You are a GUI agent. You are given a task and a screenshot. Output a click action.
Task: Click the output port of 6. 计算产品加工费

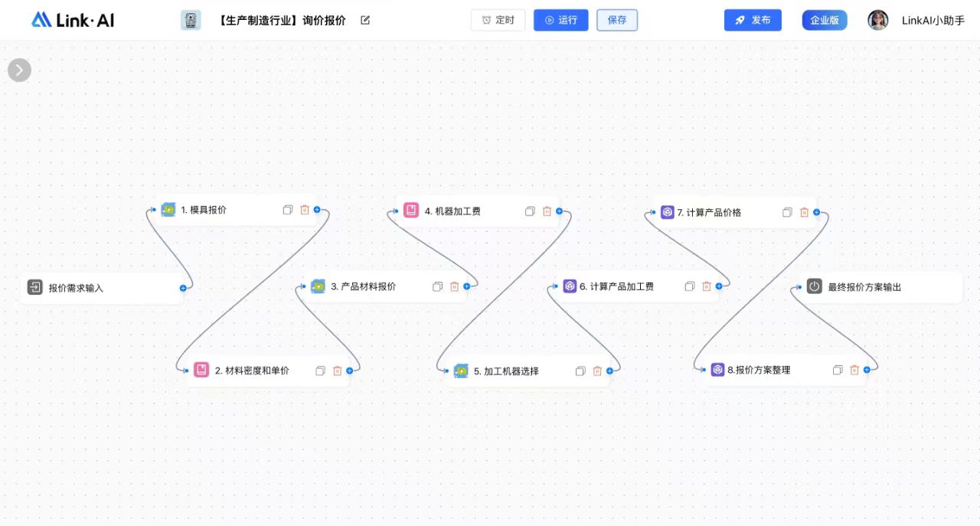click(718, 286)
